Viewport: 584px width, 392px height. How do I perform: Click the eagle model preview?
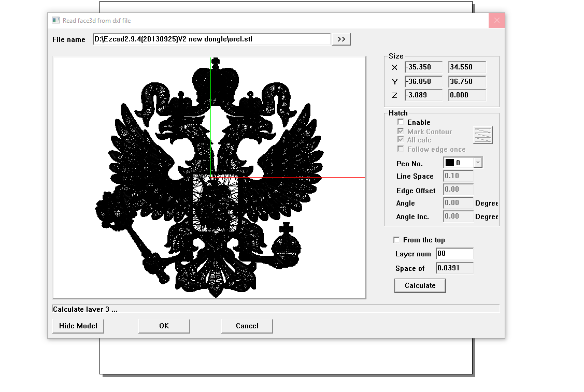(209, 178)
